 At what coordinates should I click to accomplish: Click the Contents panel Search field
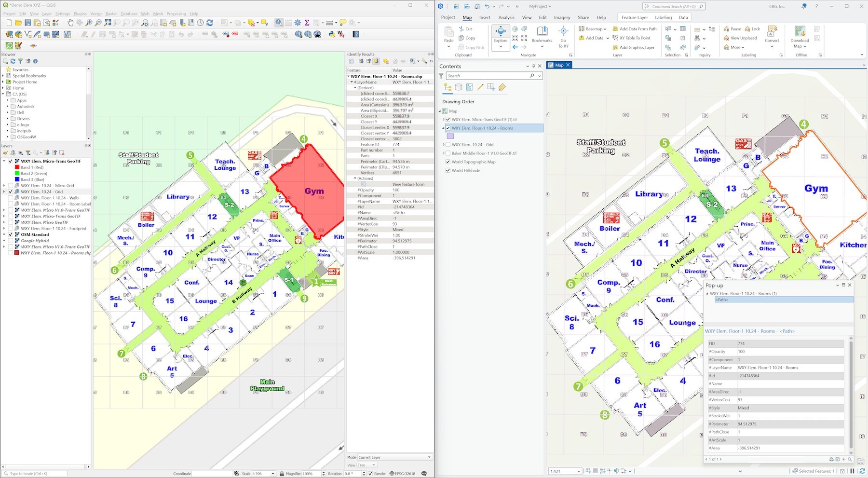pos(487,76)
